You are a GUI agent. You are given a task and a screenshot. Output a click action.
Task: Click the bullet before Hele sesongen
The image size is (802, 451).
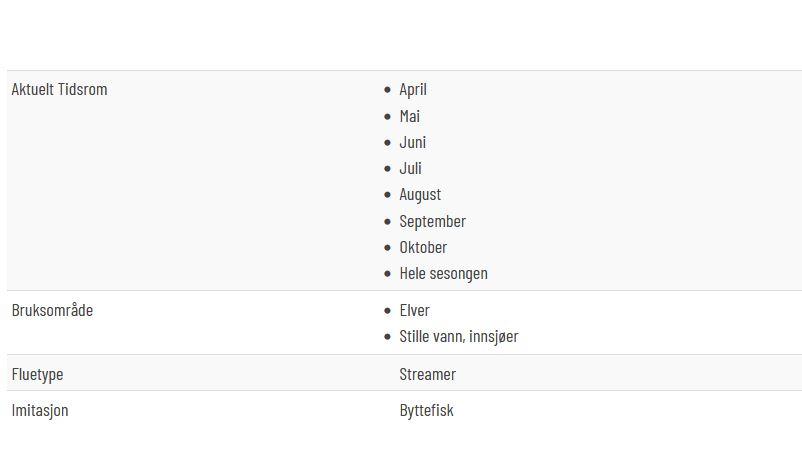coord(387,274)
